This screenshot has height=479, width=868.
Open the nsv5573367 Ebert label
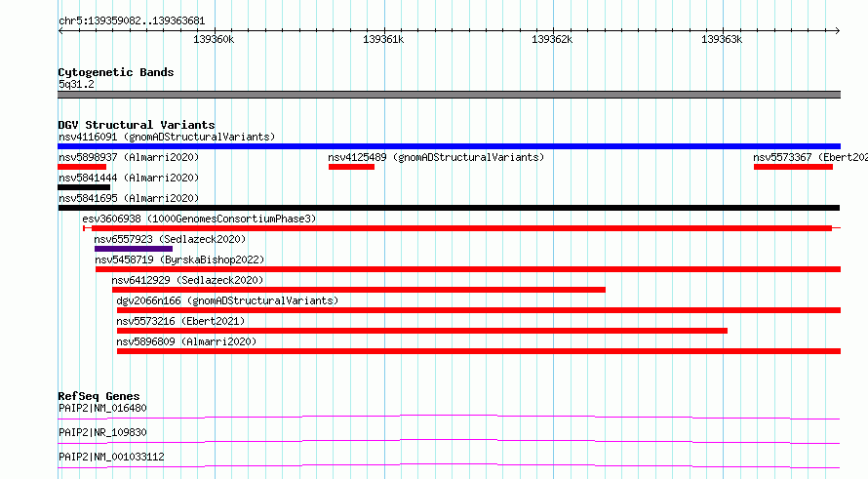coord(810,157)
